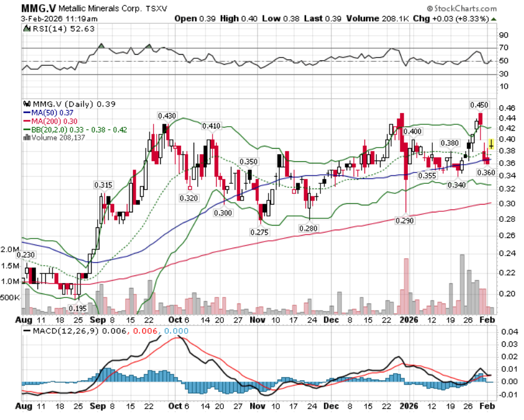Click the 'Oct' label on the price chart axis

(175, 320)
